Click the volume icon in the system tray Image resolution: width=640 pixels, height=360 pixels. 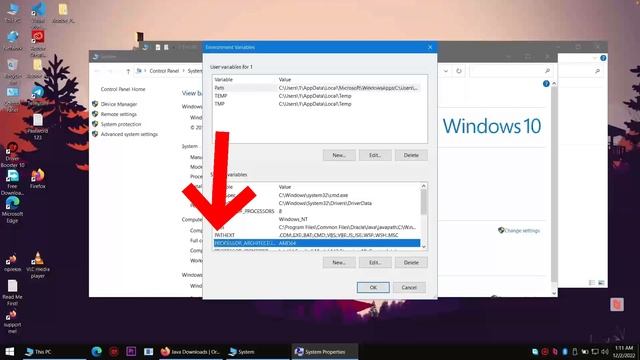(604, 351)
